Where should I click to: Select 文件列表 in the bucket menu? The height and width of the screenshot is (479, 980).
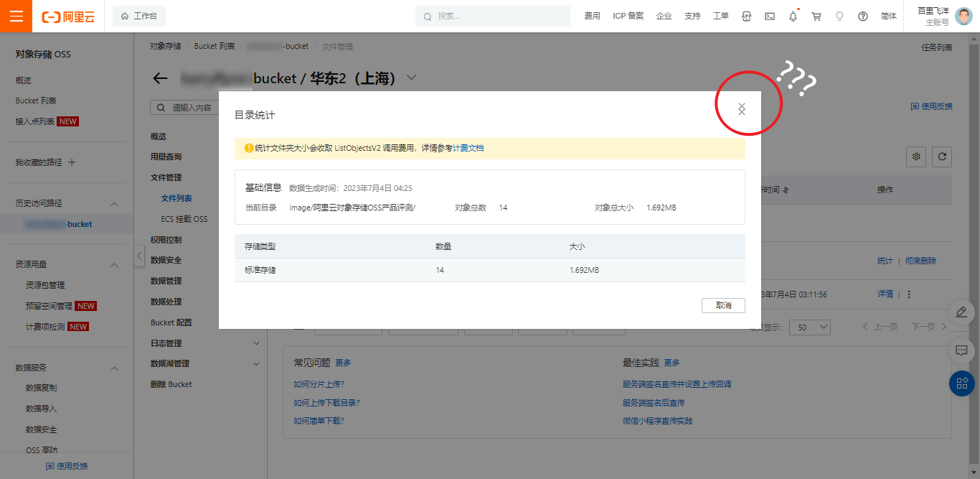click(x=176, y=198)
